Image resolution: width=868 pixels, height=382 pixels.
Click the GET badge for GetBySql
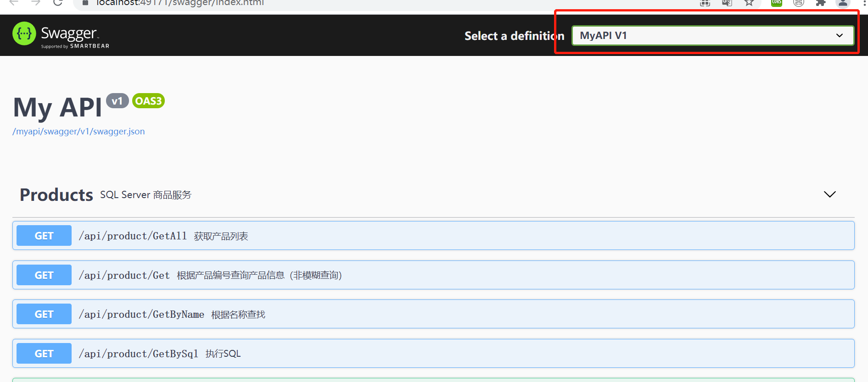(44, 354)
